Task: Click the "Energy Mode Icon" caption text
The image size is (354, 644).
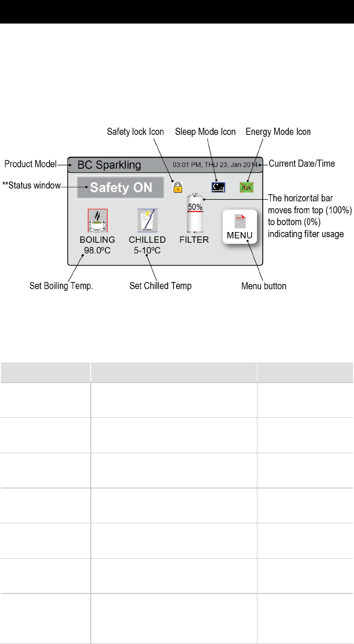Action: (x=278, y=131)
